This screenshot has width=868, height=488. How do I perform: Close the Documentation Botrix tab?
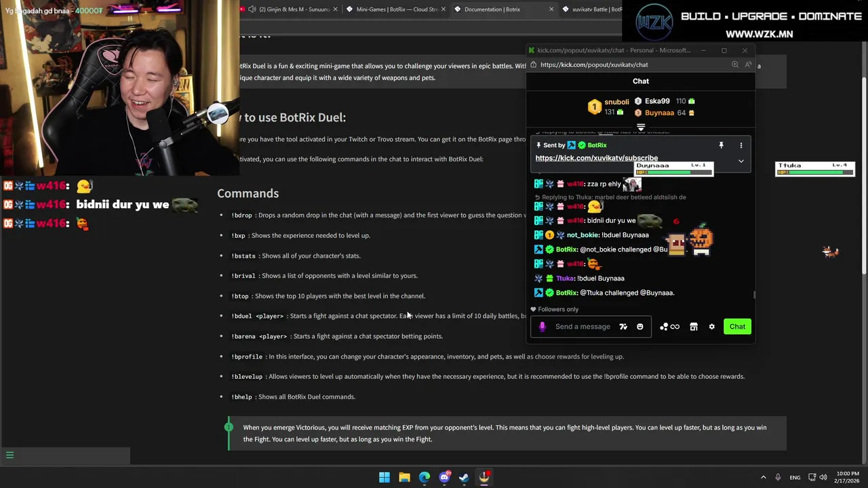pyautogui.click(x=551, y=9)
